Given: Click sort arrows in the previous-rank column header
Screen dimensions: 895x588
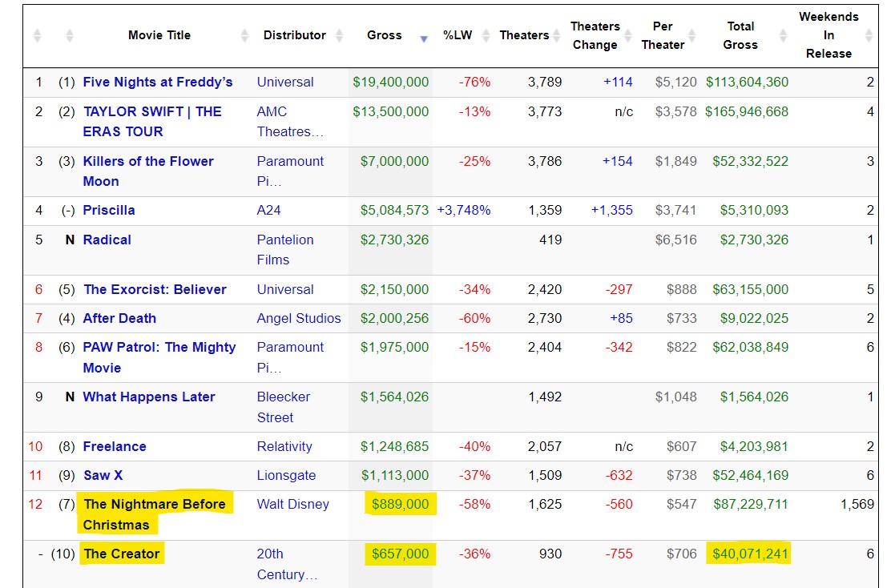Looking at the screenshot, I should tap(70, 35).
